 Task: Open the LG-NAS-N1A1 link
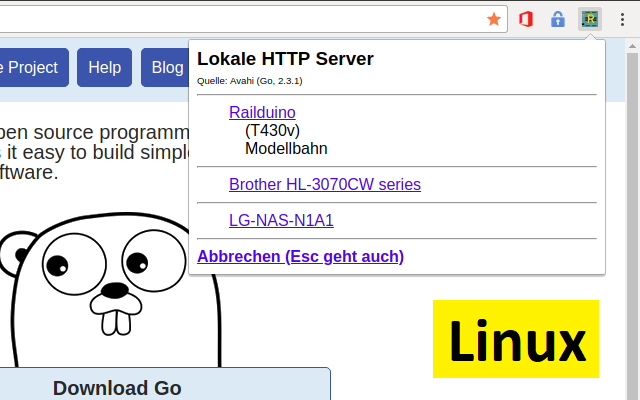pos(281,220)
